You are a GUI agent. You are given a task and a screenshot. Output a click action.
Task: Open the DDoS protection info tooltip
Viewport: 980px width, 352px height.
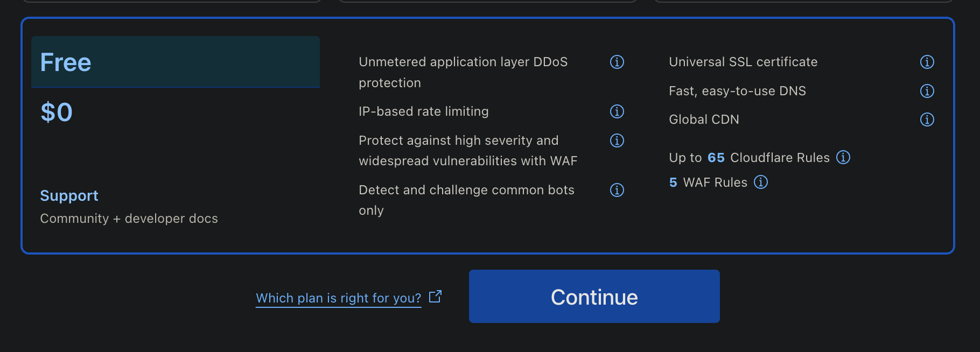pos(617,62)
